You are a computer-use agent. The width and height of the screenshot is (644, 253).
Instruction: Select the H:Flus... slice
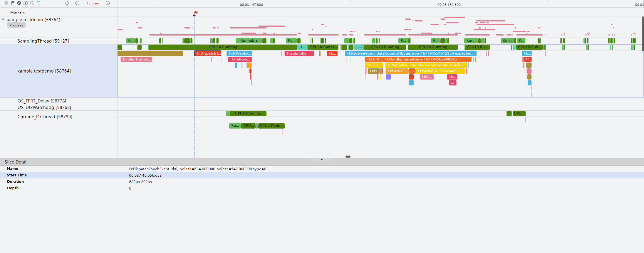click(x=374, y=65)
